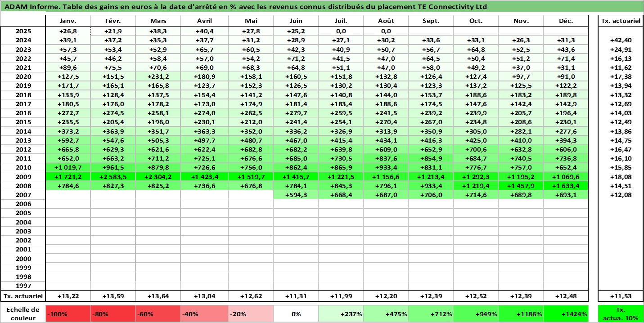Screen dimensions: 644x323
Task: Click the 0% white scale swatch
Action: (296, 314)
